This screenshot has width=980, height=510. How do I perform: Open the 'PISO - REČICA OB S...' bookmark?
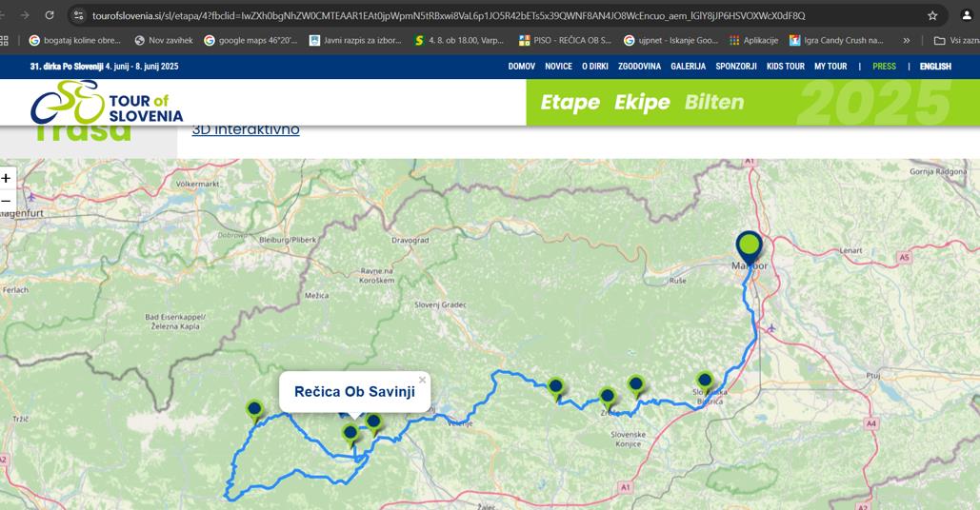point(565,40)
